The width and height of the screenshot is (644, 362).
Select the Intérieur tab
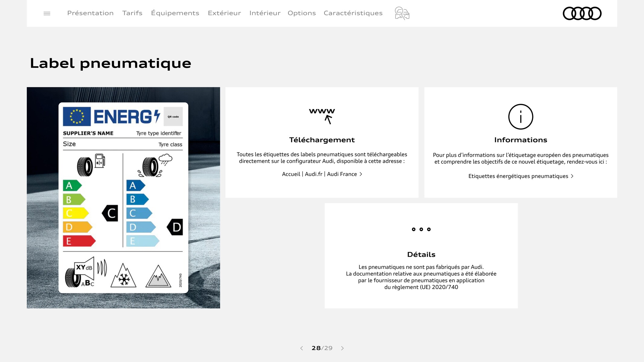point(265,13)
